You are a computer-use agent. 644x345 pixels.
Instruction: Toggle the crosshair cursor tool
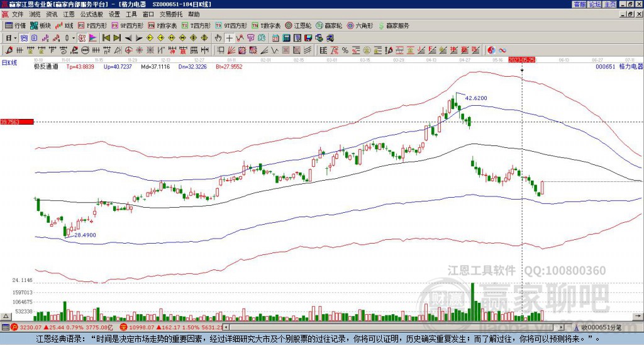coord(229,38)
